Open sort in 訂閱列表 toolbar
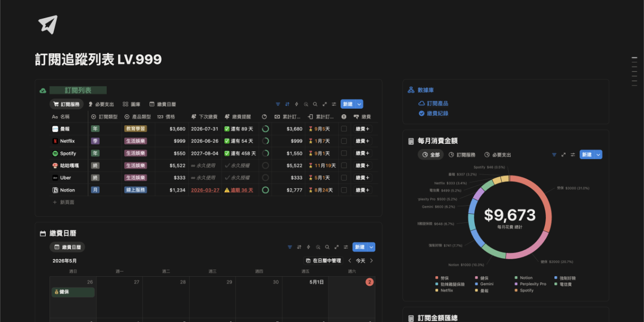644x322 pixels. click(287, 104)
